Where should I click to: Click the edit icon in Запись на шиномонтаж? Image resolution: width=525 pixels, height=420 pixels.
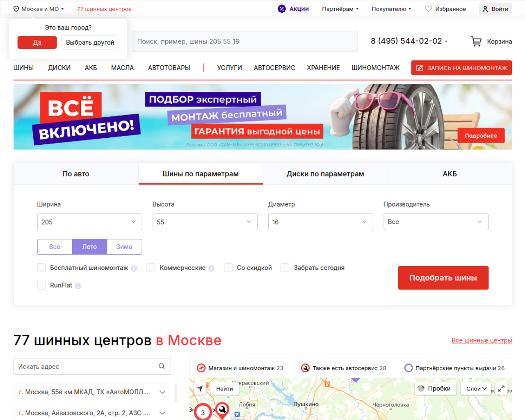[x=420, y=68]
